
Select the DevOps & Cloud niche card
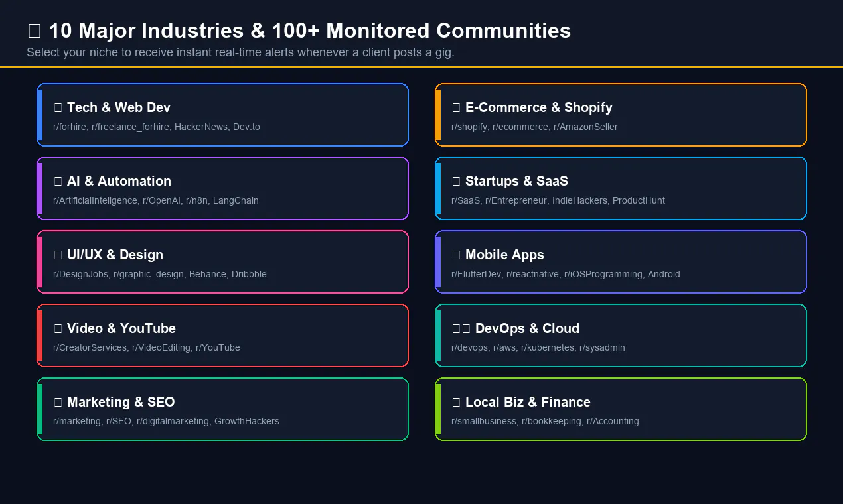621,336
